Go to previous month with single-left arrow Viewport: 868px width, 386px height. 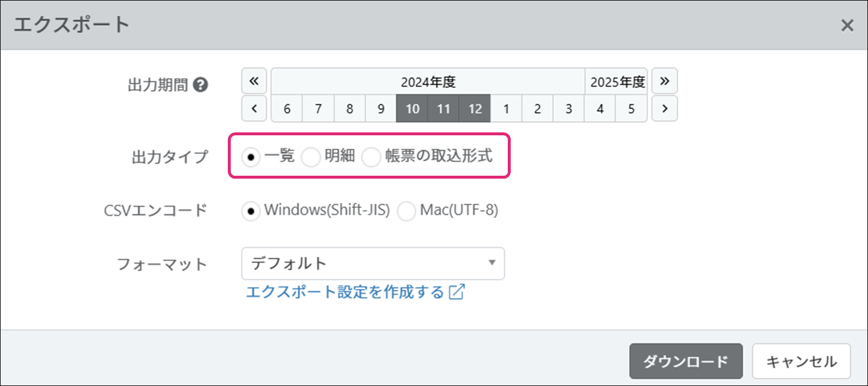[x=254, y=108]
